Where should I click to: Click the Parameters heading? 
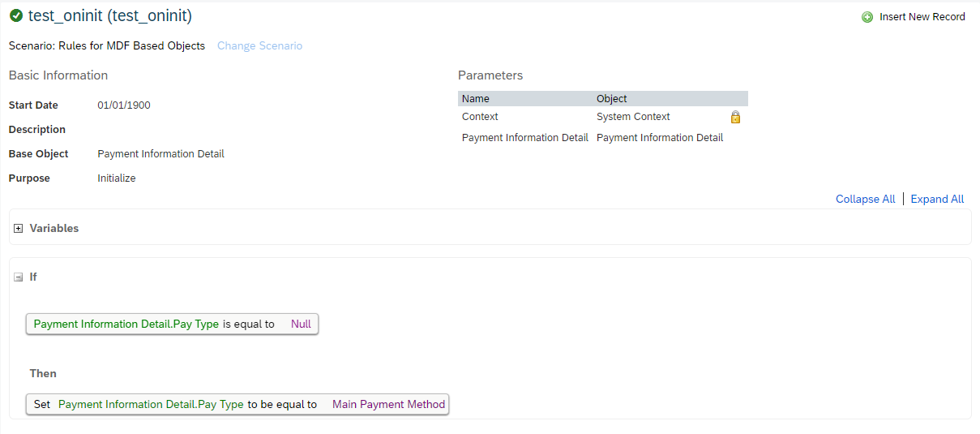click(490, 75)
